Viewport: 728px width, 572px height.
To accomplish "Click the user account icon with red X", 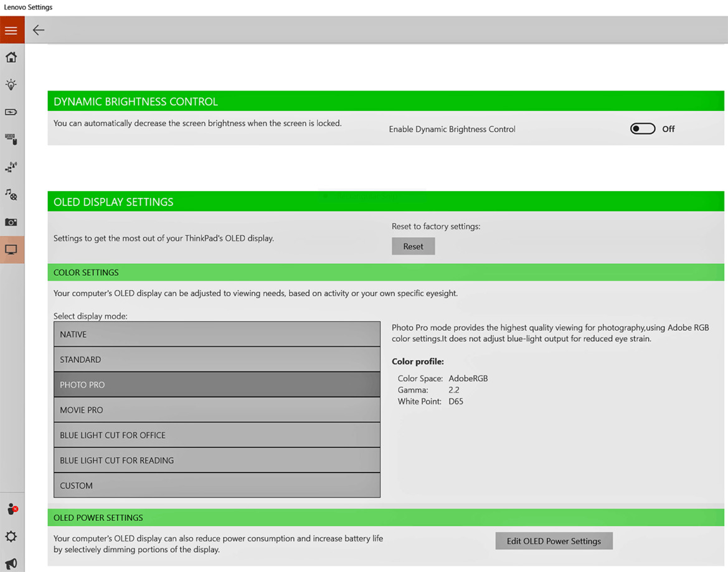I will (11, 509).
